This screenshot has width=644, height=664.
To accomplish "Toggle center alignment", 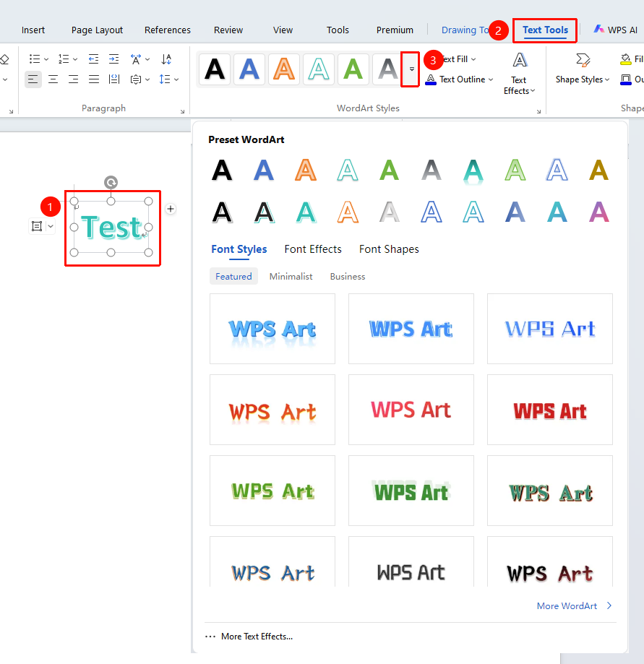I will (53, 79).
